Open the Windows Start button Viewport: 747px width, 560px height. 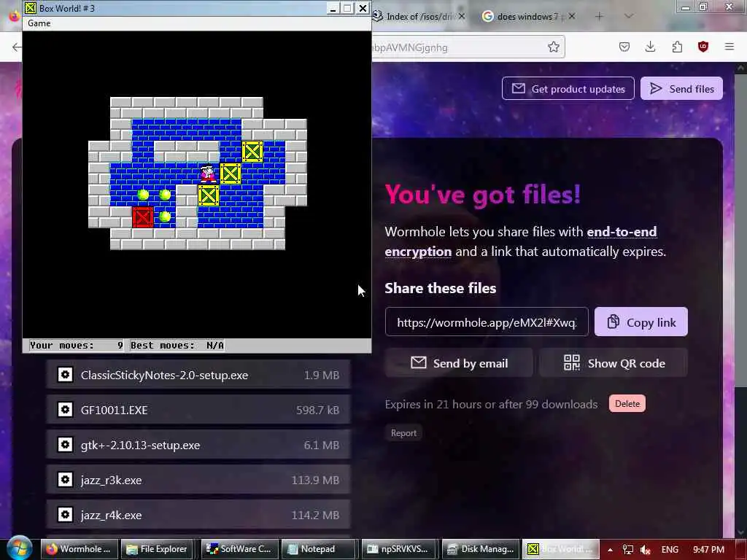click(19, 548)
